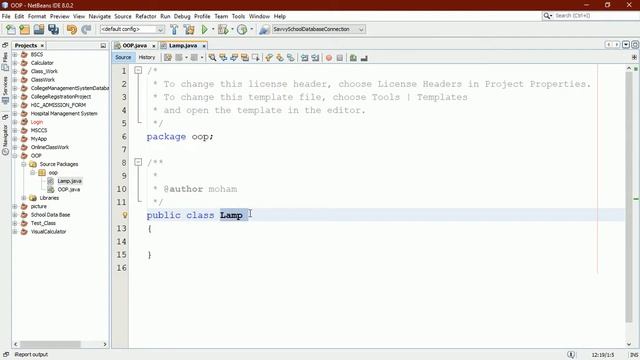
Task: Toggle Highlight Search icon
Action: click(x=245, y=58)
